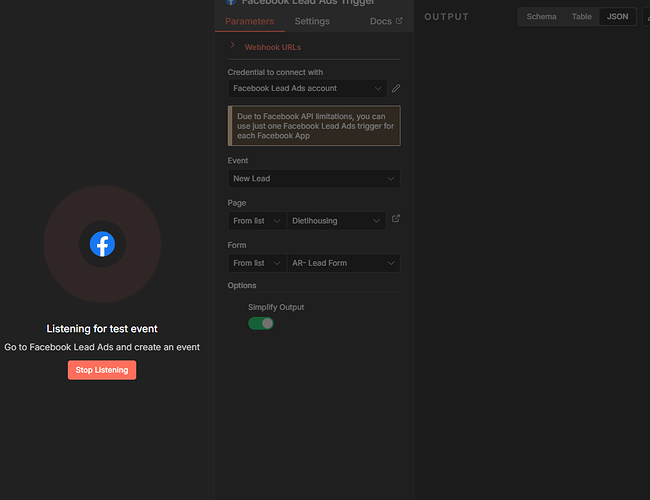The height and width of the screenshot is (500, 650).
Task: Click the Facebook logo in listening circle
Action: 102,244
